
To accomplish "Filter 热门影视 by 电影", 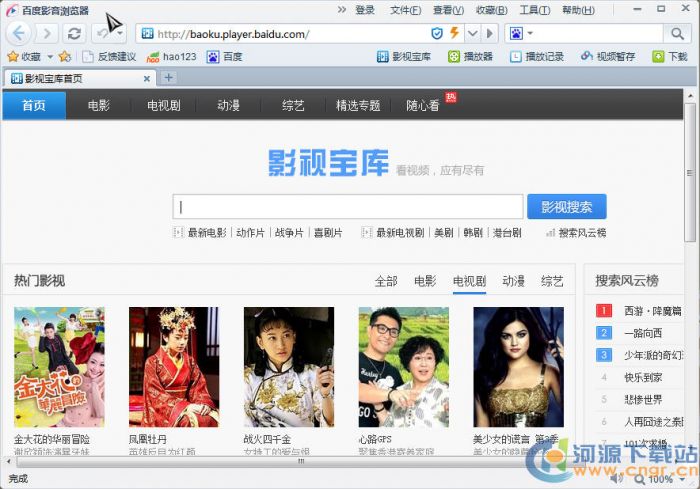I will click(x=425, y=281).
